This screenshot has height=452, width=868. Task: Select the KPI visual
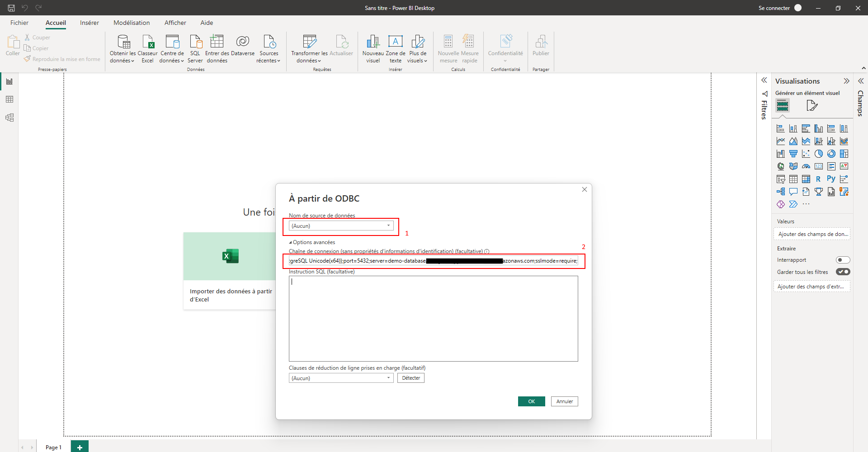(x=844, y=166)
